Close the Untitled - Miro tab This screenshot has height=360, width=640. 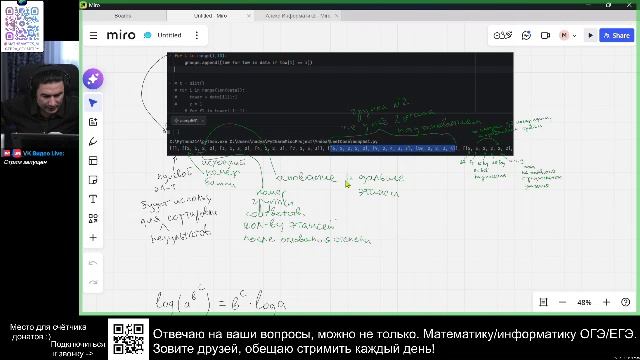[x=249, y=16]
